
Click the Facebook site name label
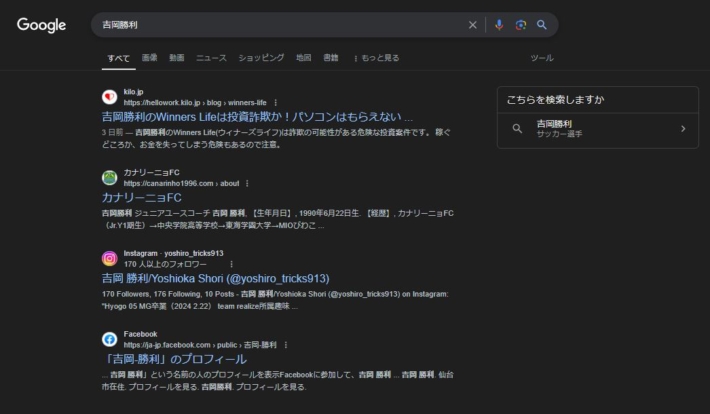pyautogui.click(x=140, y=334)
